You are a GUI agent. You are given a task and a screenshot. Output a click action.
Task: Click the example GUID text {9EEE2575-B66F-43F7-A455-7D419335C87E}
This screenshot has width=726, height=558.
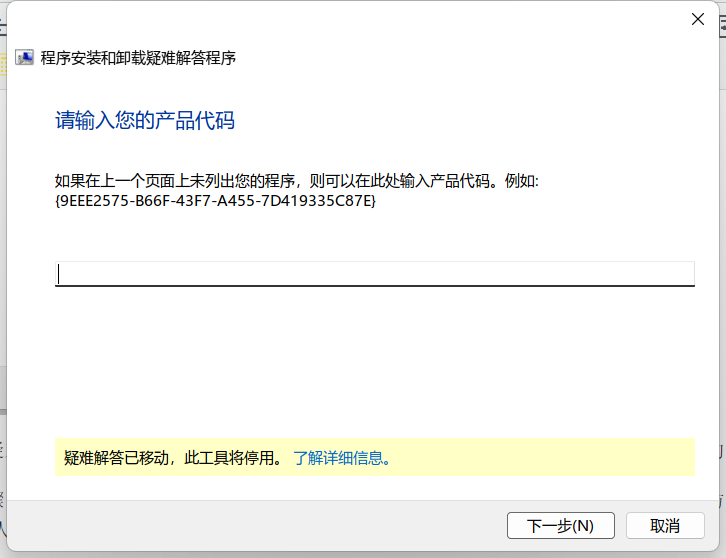(215, 201)
